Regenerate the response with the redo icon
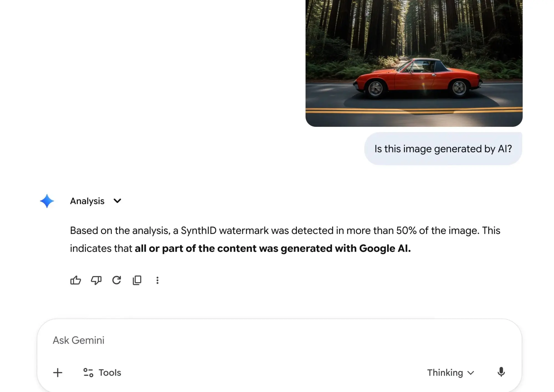This screenshot has width=554, height=392. [x=117, y=280]
